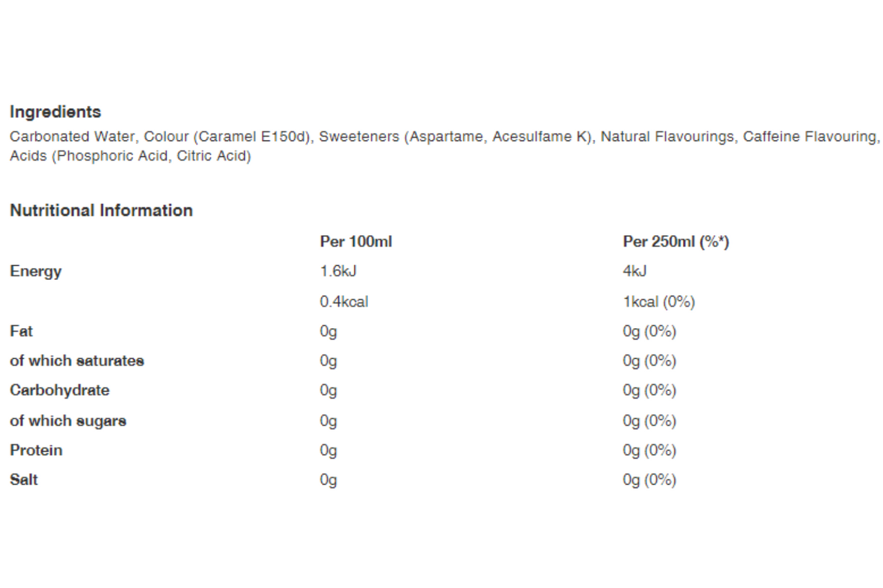The image size is (883, 588).
Task: Click the 4kJ energy value
Action: pos(635,272)
